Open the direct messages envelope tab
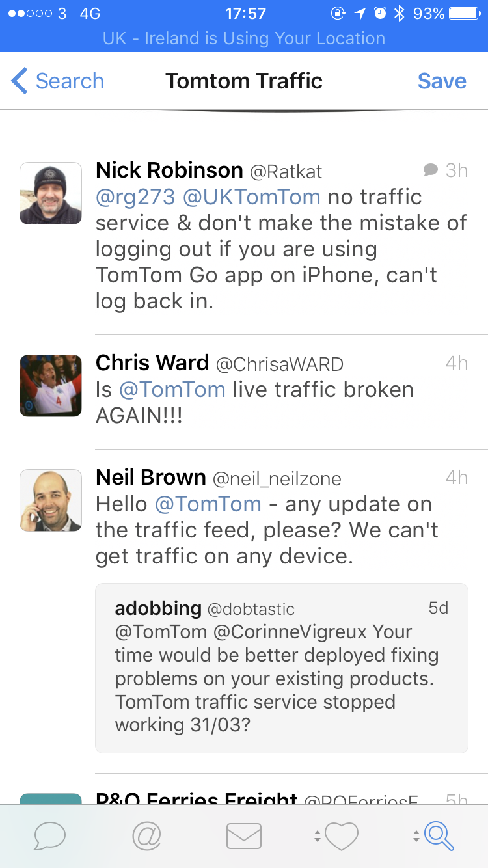 [244, 835]
